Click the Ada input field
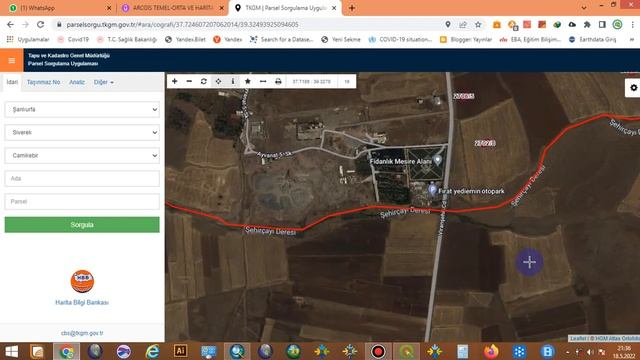The width and height of the screenshot is (640, 360). click(x=82, y=178)
